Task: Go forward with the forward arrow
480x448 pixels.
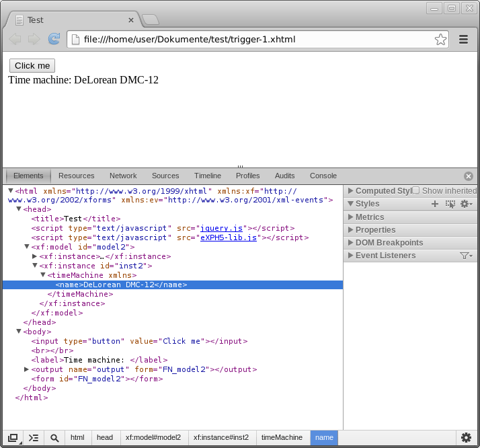Action: tap(34, 39)
